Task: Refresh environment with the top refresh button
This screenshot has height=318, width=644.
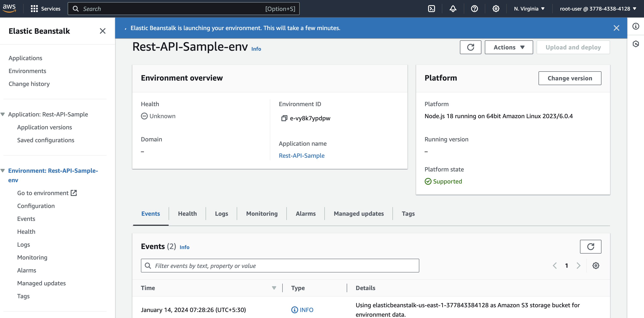Action: point(470,47)
